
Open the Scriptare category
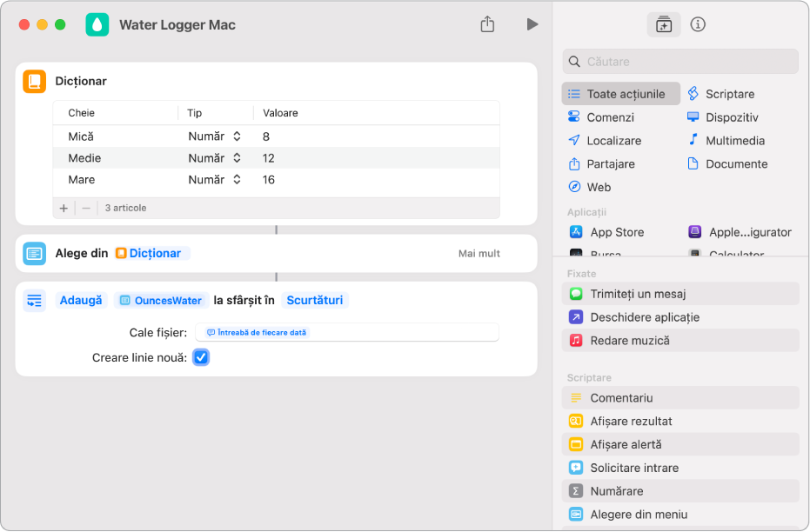[x=720, y=94]
